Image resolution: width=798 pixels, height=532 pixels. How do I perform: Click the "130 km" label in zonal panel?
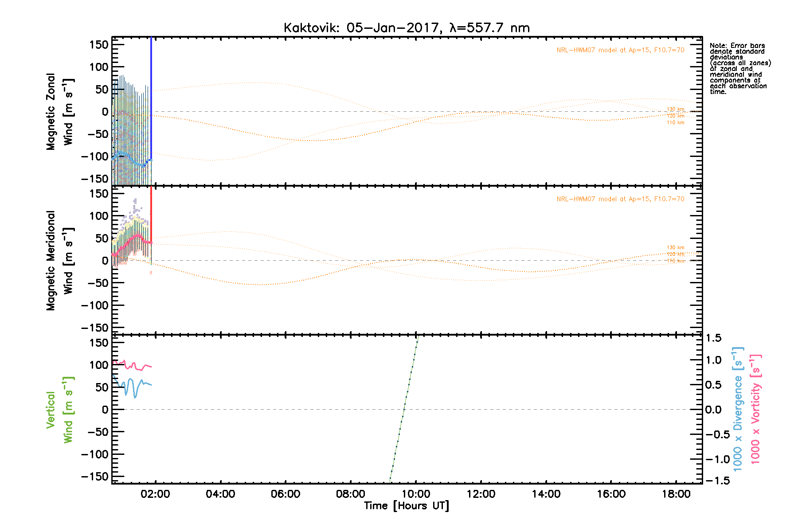click(x=676, y=109)
